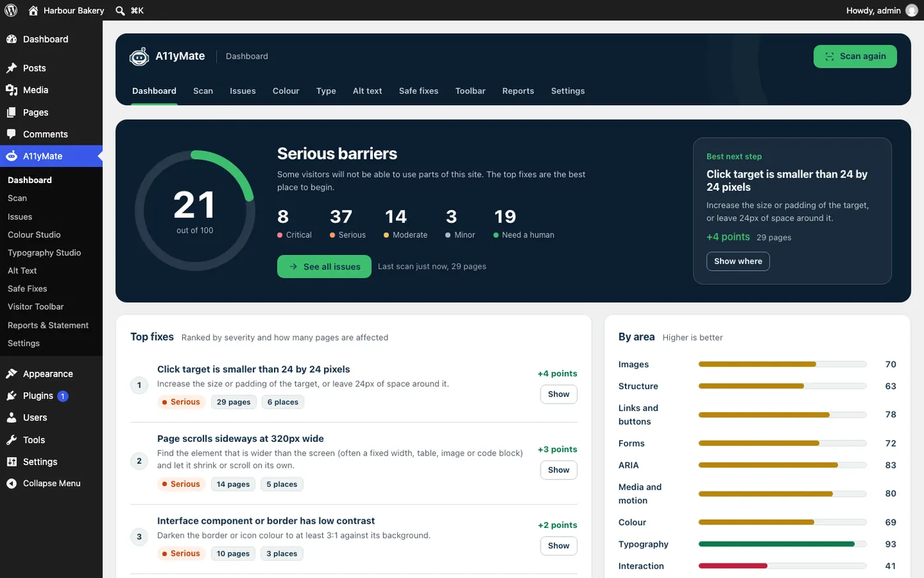Click the Collapse Menu arrow icon
Viewport: 924px width, 578px height.
point(11,484)
